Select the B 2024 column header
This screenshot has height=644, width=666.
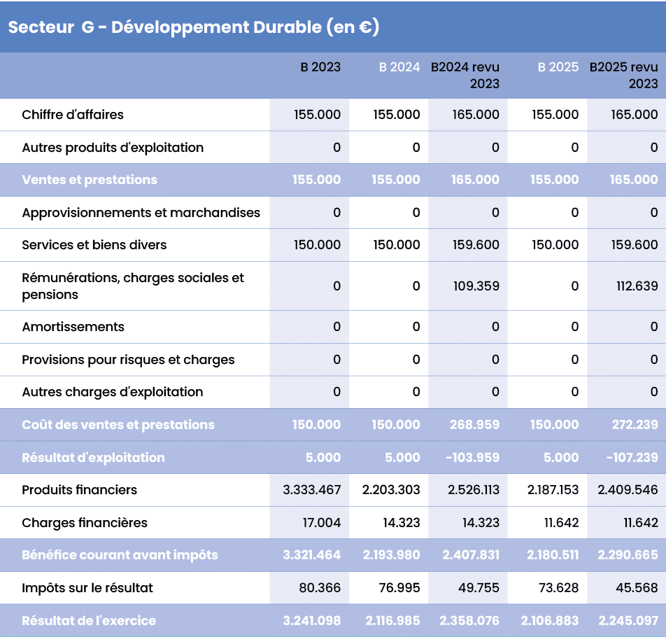tap(397, 68)
